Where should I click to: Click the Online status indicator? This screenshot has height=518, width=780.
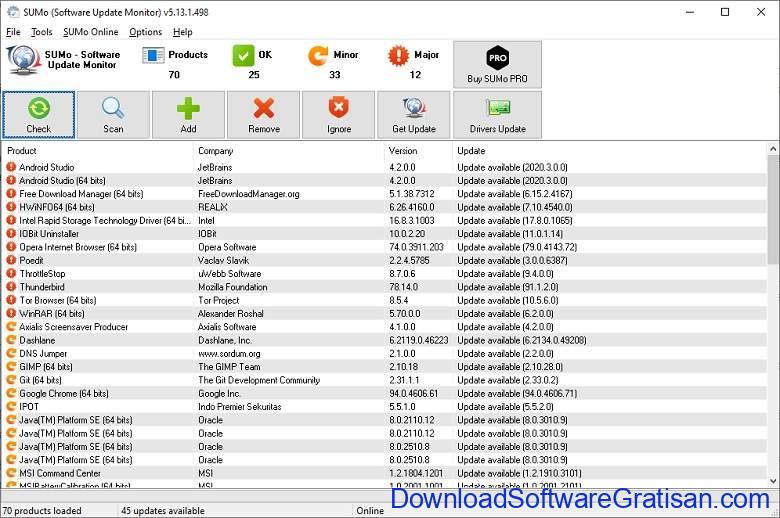tap(370, 511)
